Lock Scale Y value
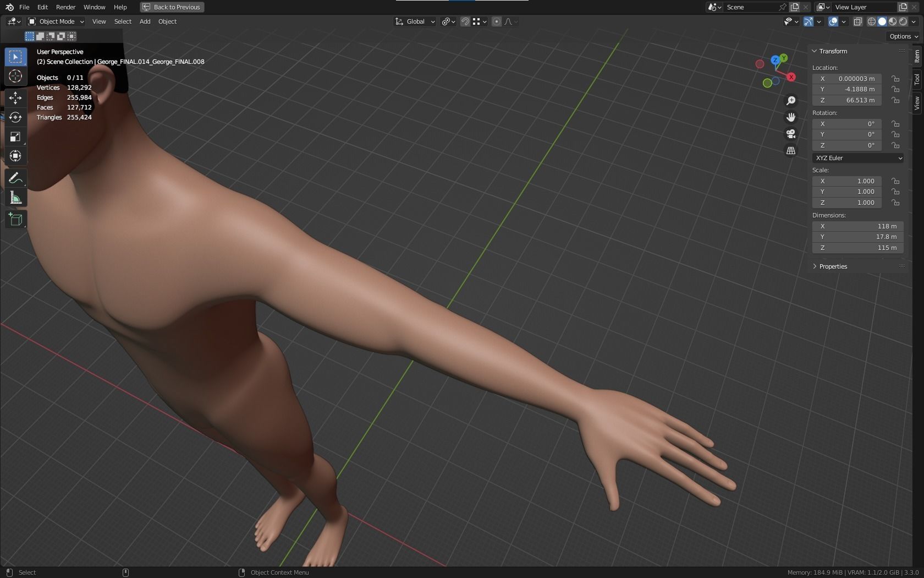 [895, 192]
